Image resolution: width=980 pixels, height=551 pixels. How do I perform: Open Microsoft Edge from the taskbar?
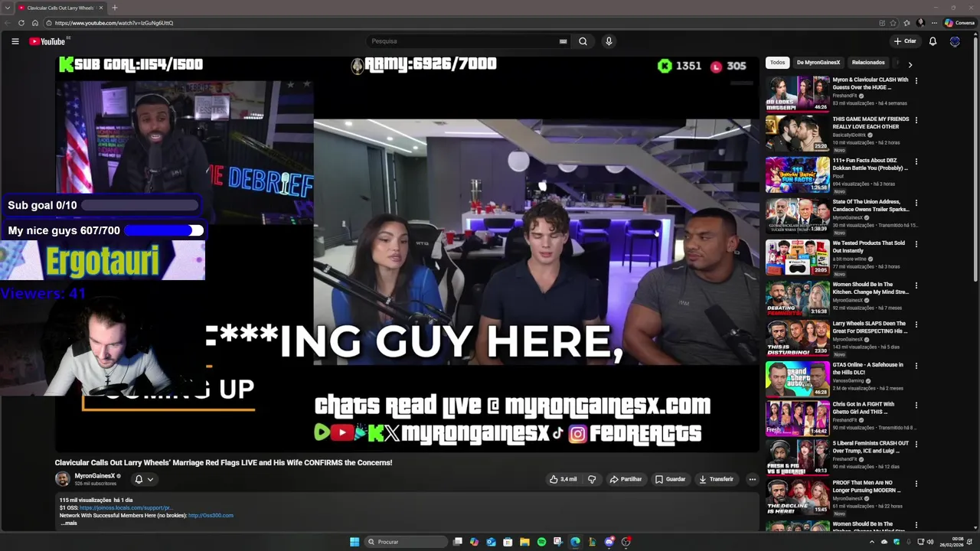(x=575, y=542)
